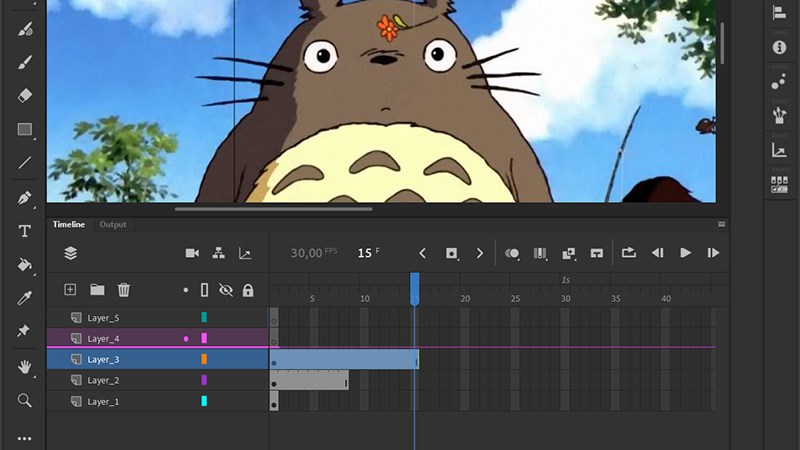Click the stage horizontal scrollbar

tap(273, 209)
